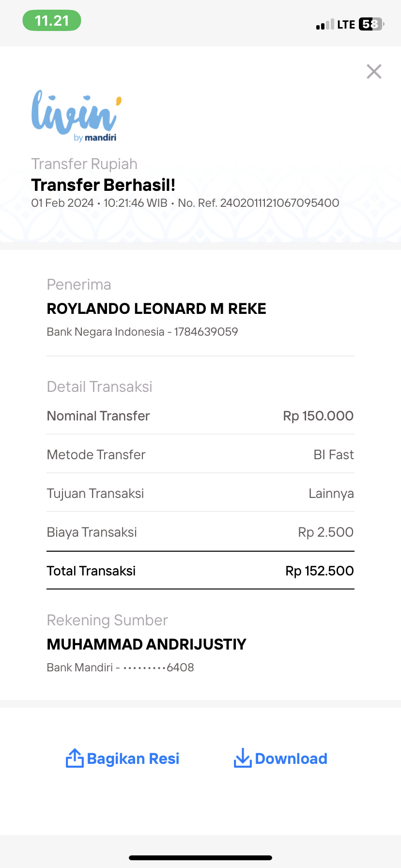Tap the source account name MUHAMMAD ANDRIJUSTIY
401x868 pixels.
point(147,644)
